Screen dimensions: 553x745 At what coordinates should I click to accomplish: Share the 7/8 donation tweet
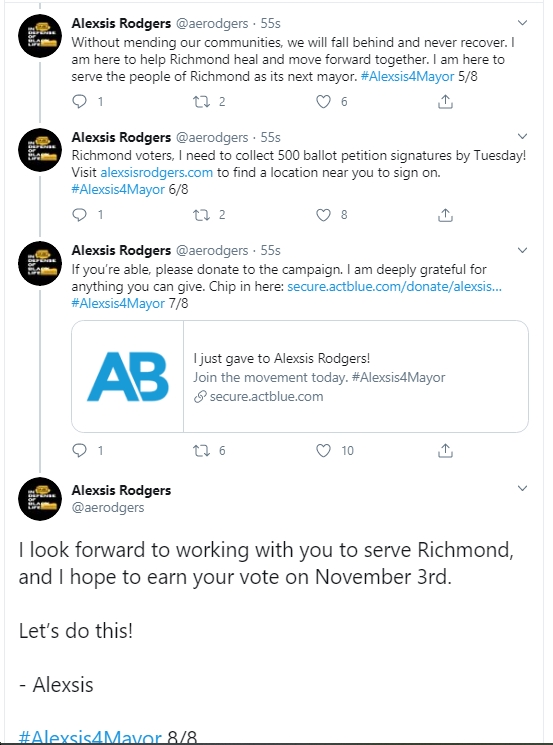coord(445,451)
